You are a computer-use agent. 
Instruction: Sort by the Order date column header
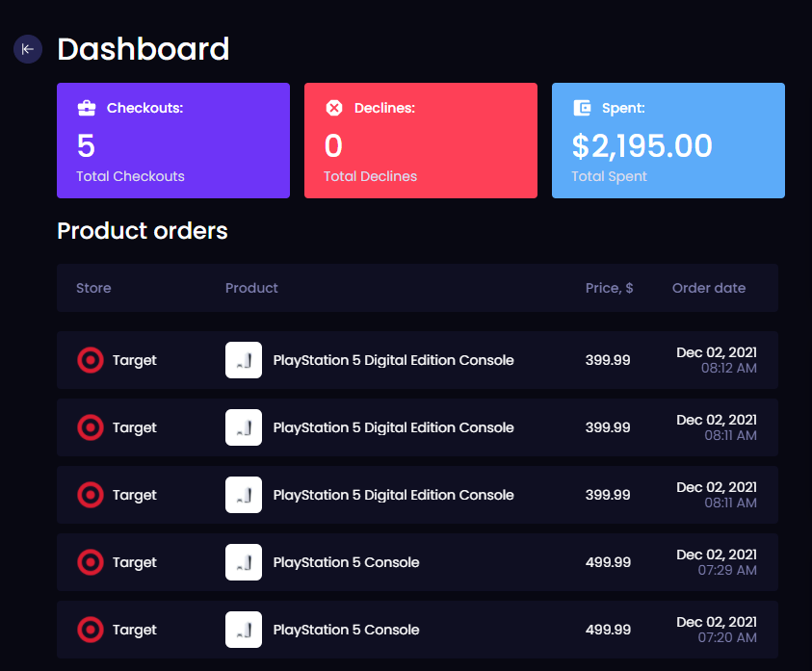coord(709,288)
